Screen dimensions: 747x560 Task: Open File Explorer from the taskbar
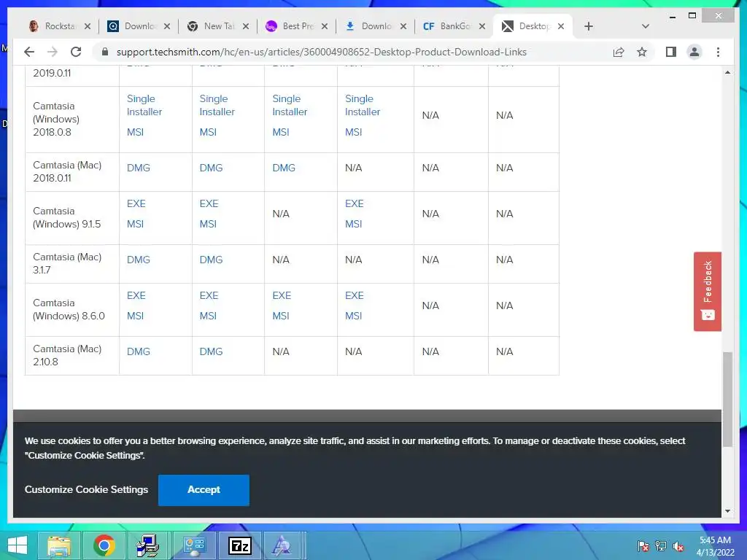pyautogui.click(x=59, y=545)
